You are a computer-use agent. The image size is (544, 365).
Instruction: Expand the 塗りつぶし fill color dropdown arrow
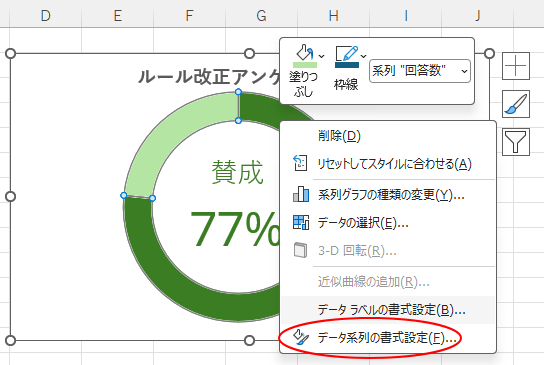click(x=322, y=56)
